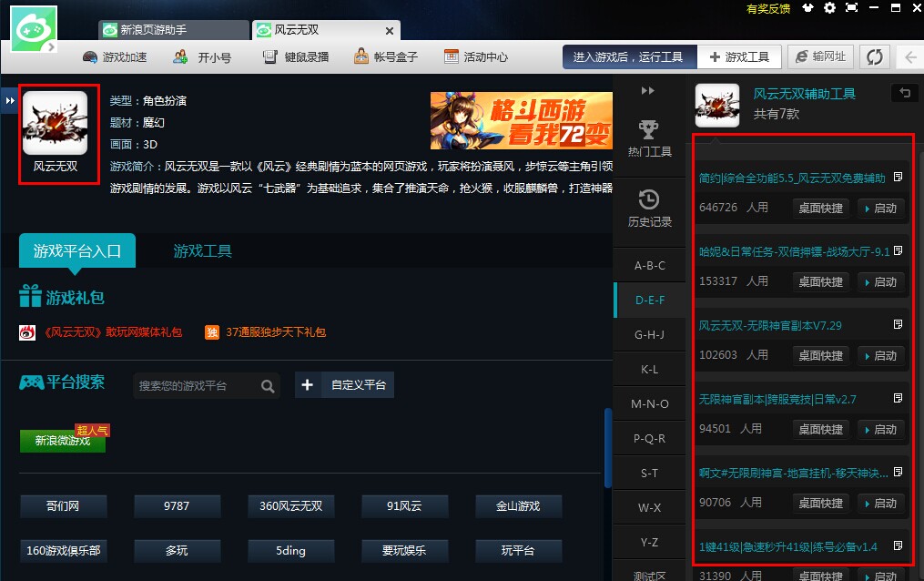
Task: Open the 开小号 alt account tool
Action: tap(204, 56)
